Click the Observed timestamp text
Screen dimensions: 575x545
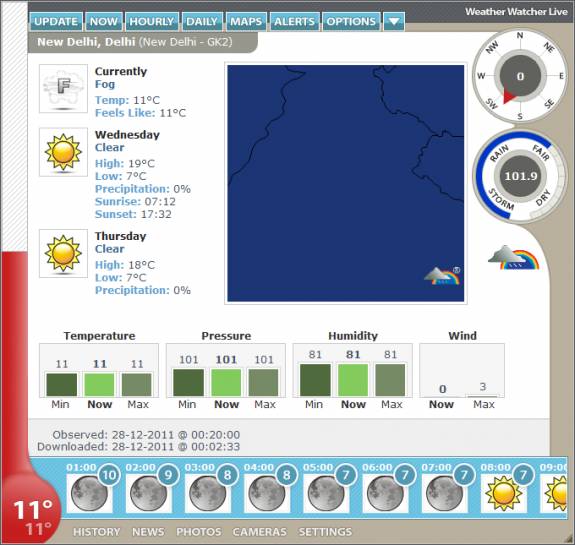(146, 435)
